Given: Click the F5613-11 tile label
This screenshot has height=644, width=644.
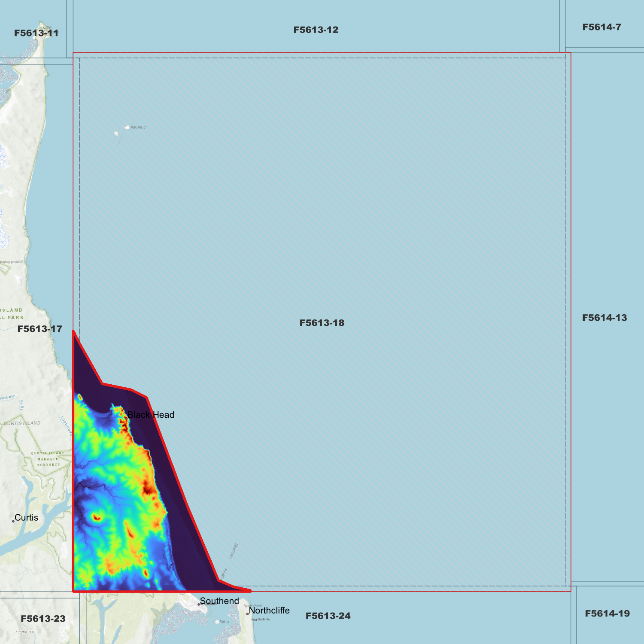Looking at the screenshot, I should (x=36, y=33).
